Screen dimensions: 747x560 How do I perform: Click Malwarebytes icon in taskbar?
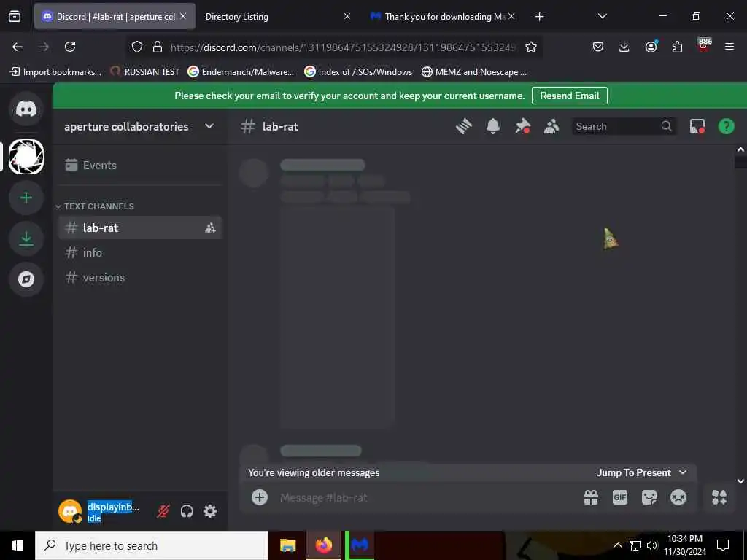pyautogui.click(x=360, y=545)
